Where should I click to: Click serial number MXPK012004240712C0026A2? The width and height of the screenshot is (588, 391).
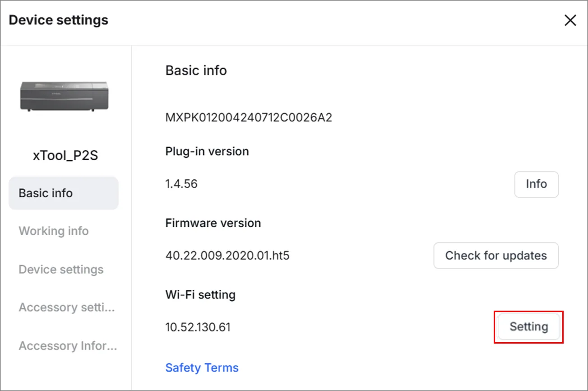point(249,118)
